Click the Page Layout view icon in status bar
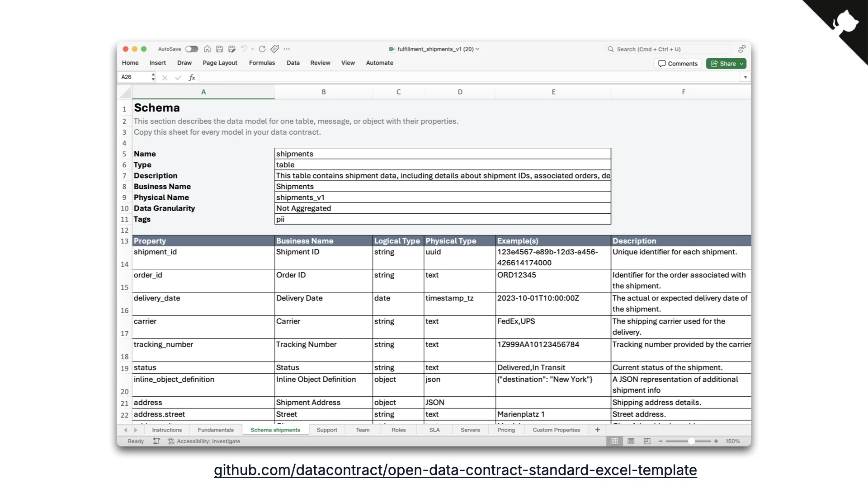The image size is (868, 488). (x=631, y=441)
